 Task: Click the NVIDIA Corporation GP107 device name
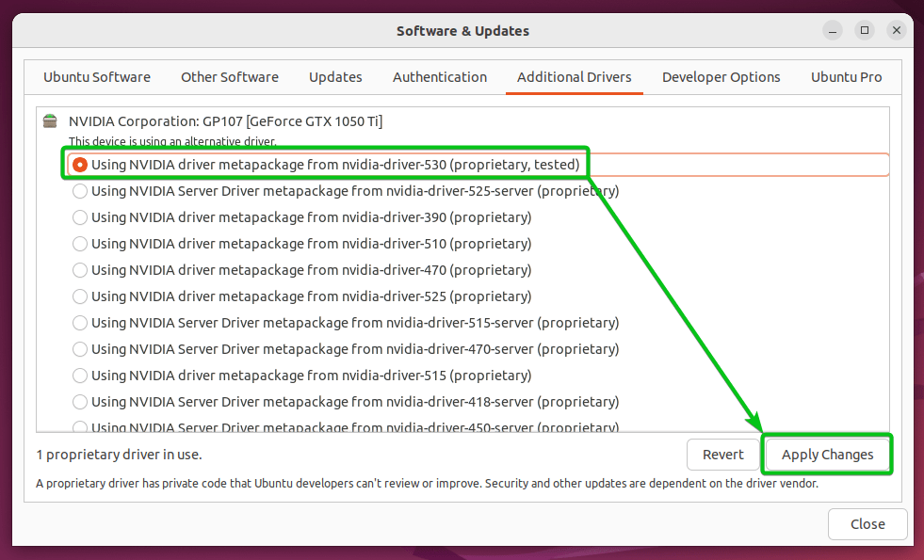coord(226,121)
